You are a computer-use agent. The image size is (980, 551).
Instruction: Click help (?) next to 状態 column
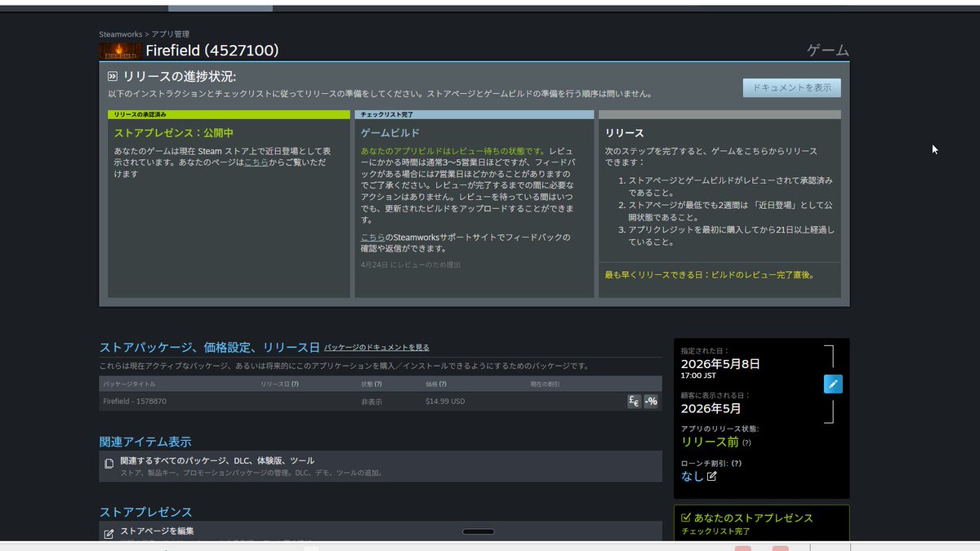(x=378, y=384)
